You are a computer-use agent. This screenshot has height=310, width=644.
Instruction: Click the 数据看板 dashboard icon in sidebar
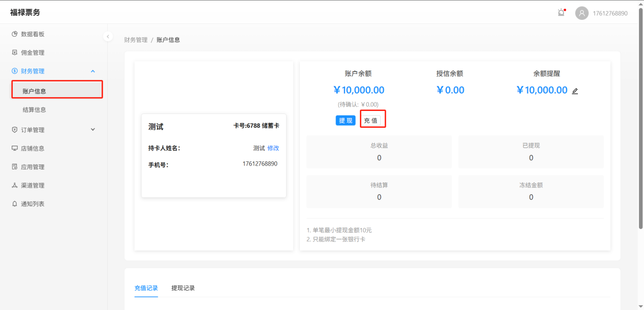pyautogui.click(x=15, y=34)
